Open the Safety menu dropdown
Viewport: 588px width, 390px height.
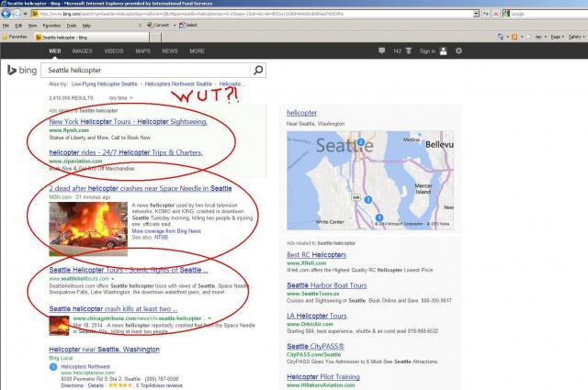point(576,37)
